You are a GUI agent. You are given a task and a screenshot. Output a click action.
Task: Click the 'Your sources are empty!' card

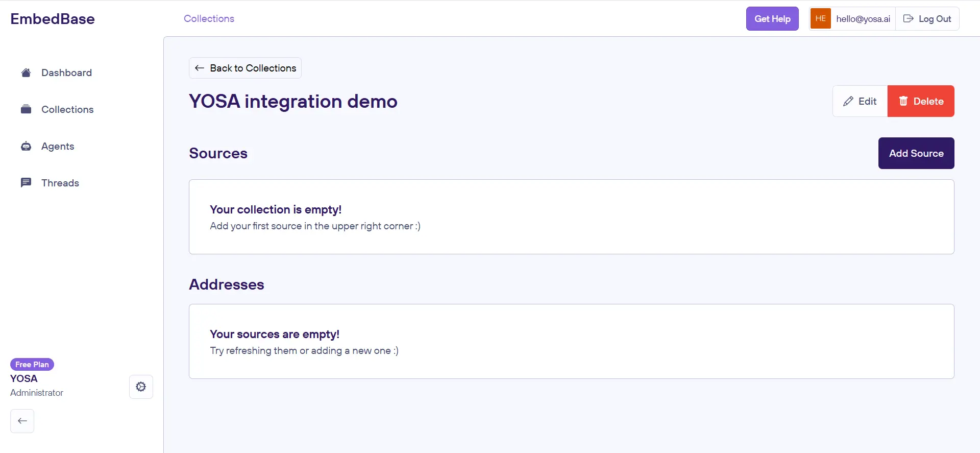tap(571, 342)
